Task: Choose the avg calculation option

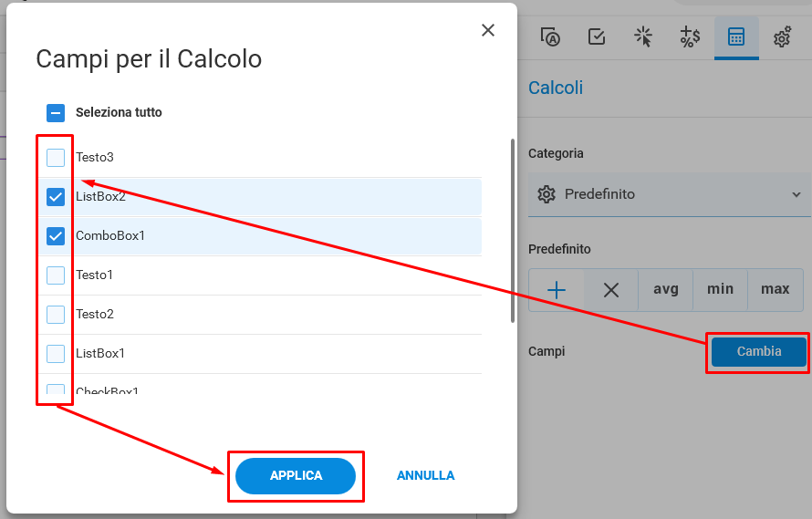Action: click(666, 289)
